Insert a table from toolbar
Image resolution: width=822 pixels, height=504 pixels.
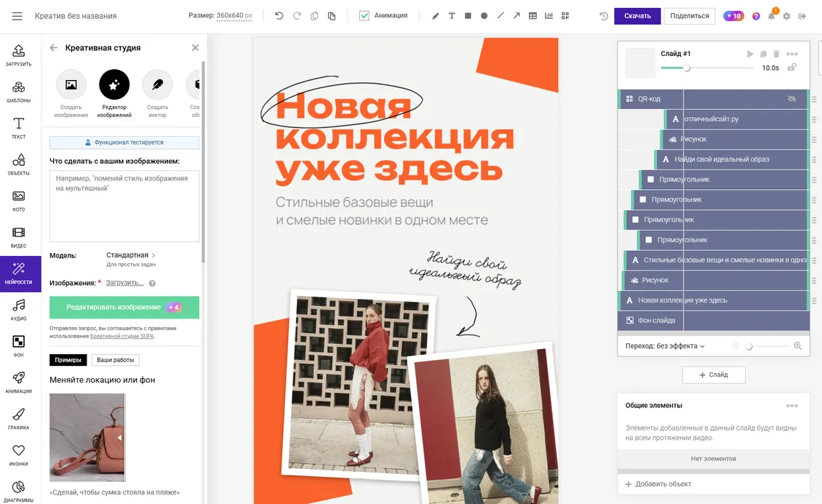[x=532, y=16]
